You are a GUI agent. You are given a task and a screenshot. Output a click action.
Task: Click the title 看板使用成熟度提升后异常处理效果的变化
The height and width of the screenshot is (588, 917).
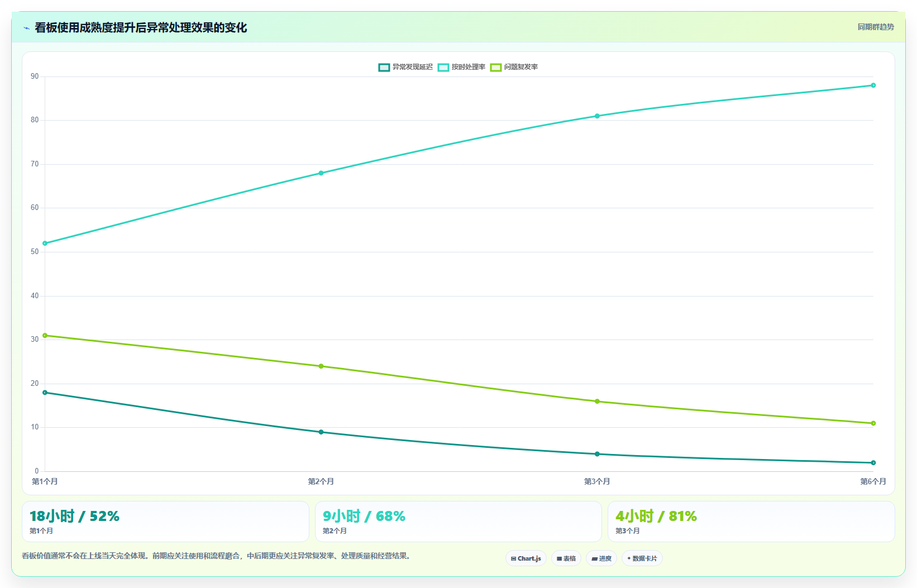pyautogui.click(x=141, y=28)
